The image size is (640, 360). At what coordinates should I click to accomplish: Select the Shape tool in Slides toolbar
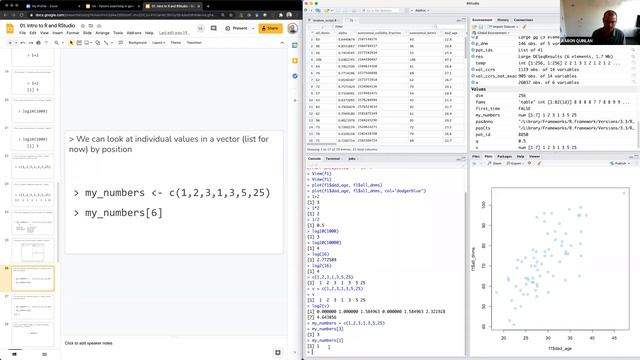[x=98, y=42]
